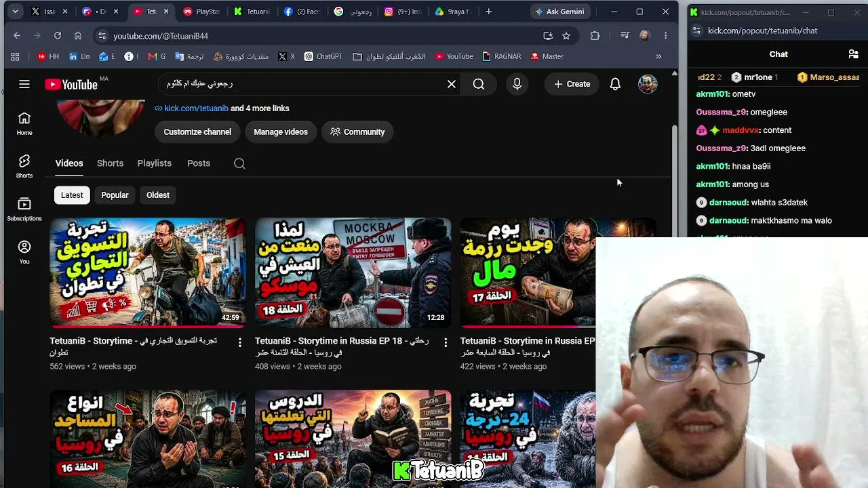Reload the YouTube page
Screen dimensions: 868x488
tap(58, 36)
